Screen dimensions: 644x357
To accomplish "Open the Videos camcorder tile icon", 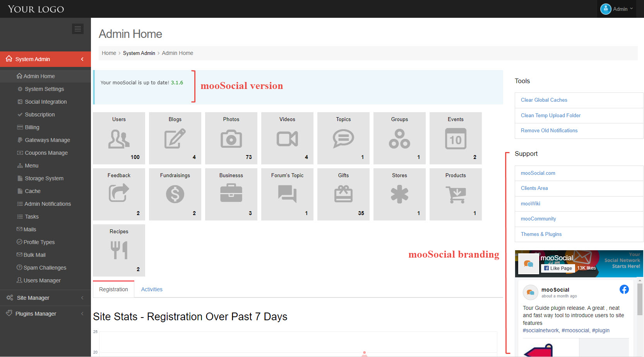I will click(287, 139).
